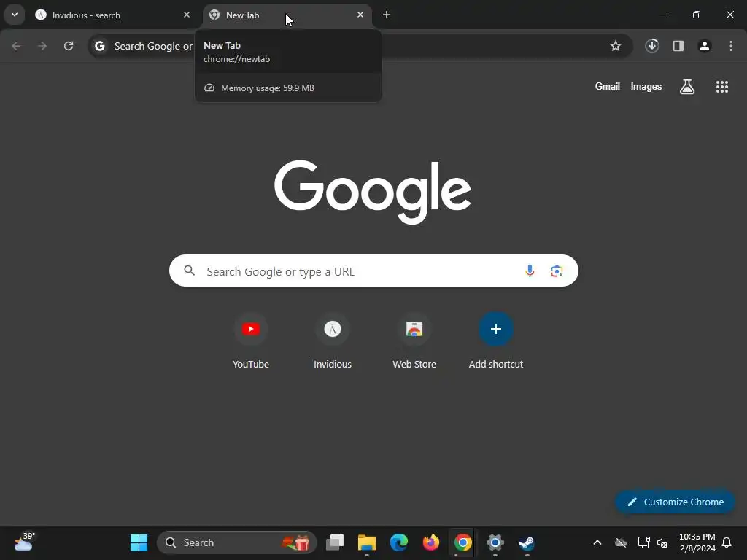Click the taskbar Search box

[x=237, y=542]
